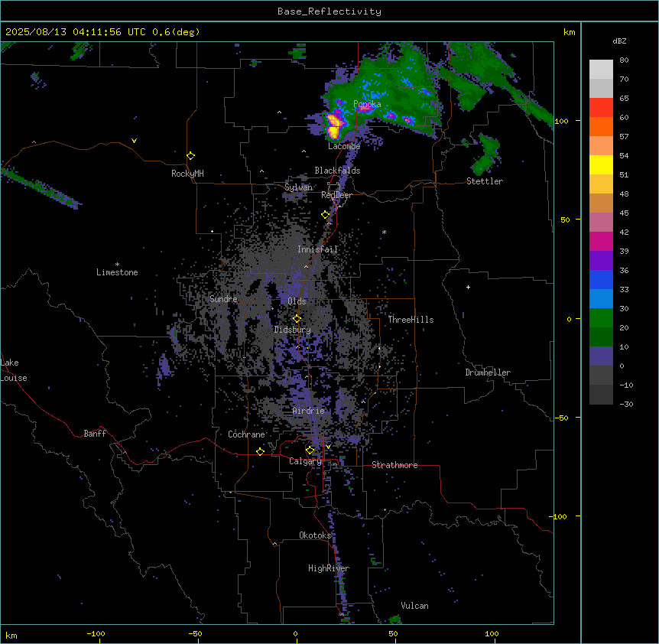
Task: Click the ThreeHills label
Action: (411, 320)
